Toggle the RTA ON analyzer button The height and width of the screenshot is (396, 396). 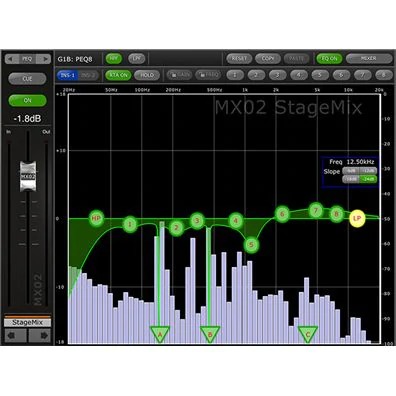click(x=118, y=75)
